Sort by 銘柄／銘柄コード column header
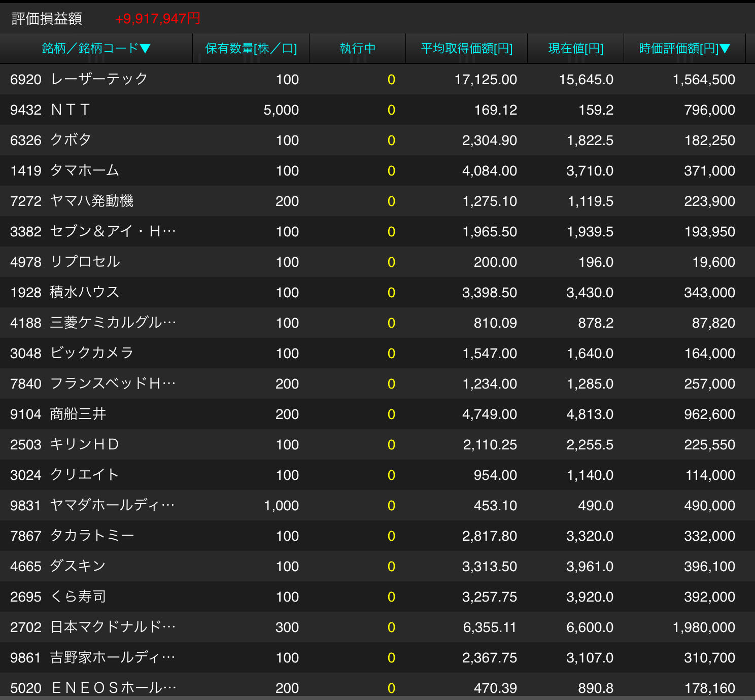Viewport: 755px width, 700px height. (x=96, y=49)
